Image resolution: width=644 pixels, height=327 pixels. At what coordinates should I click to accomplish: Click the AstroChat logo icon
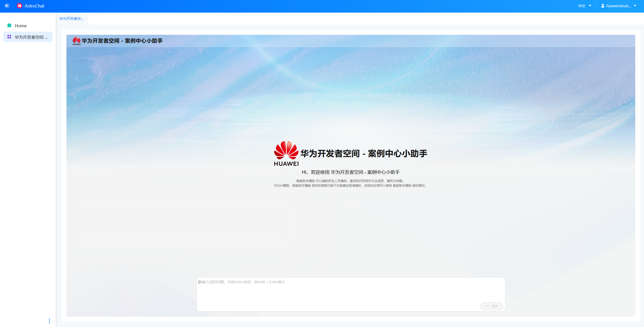pos(20,6)
